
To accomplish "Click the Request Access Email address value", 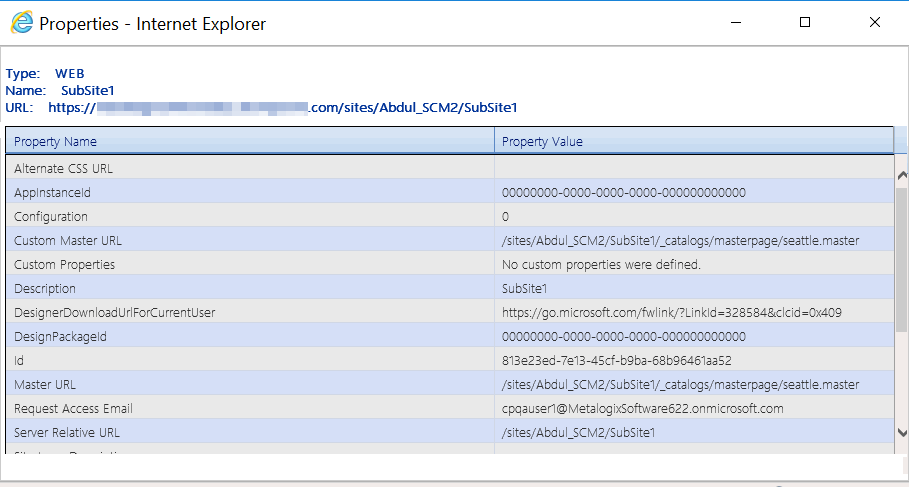I will pos(642,408).
